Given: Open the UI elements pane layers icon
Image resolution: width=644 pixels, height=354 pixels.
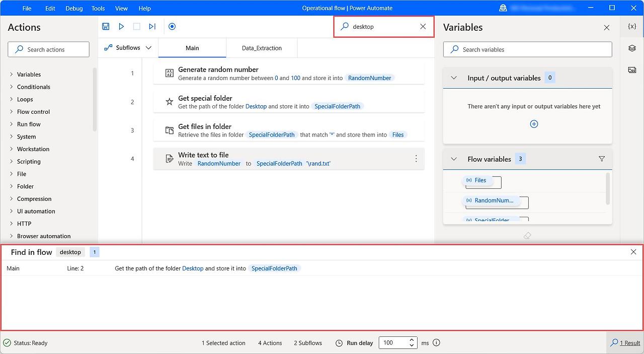Looking at the screenshot, I should [632, 48].
